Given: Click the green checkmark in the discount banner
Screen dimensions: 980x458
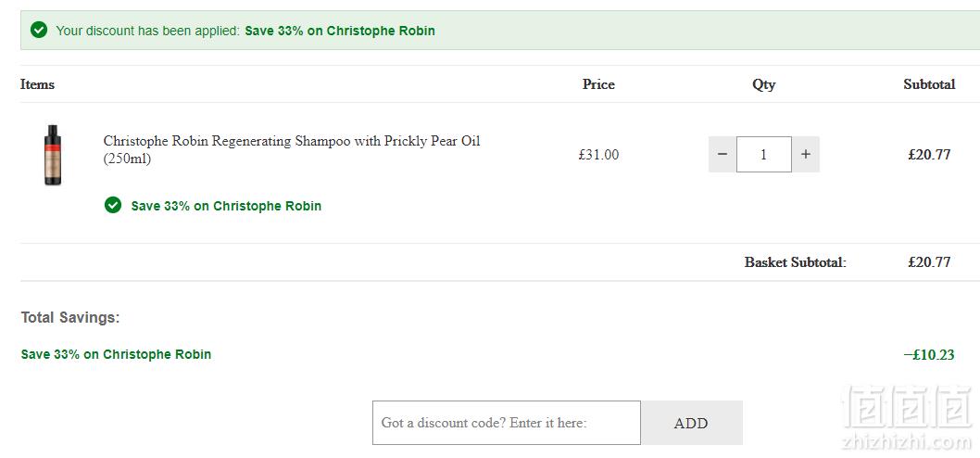Looking at the screenshot, I should [39, 30].
